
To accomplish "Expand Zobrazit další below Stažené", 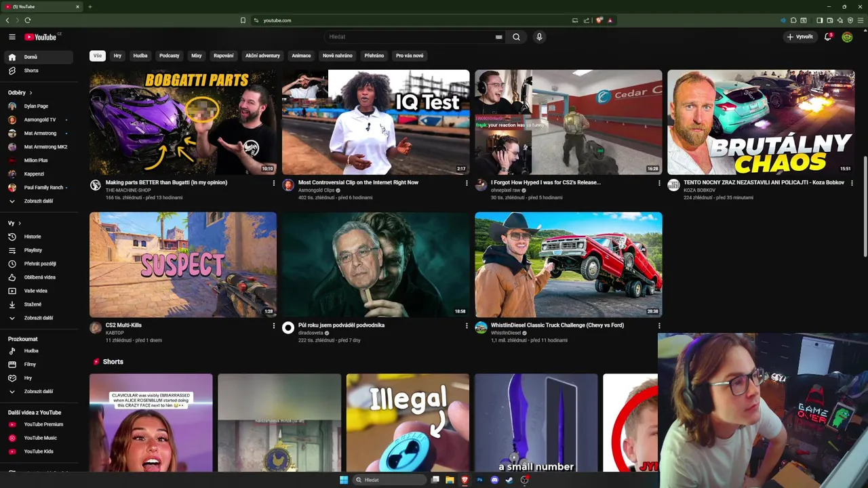I will tap(38, 318).
